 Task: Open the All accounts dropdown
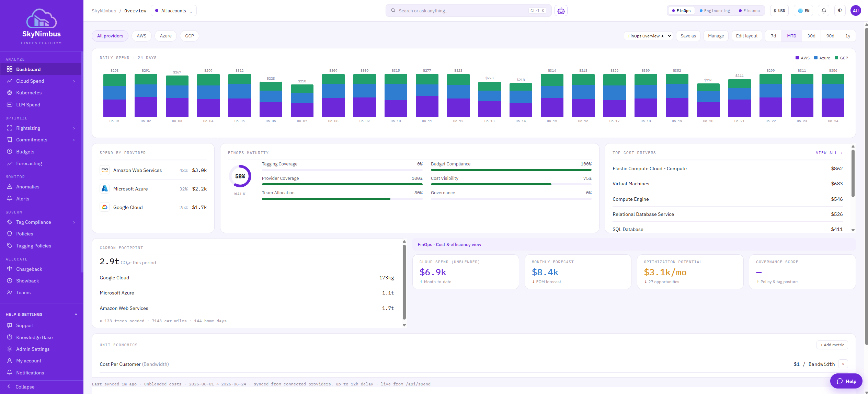point(174,11)
